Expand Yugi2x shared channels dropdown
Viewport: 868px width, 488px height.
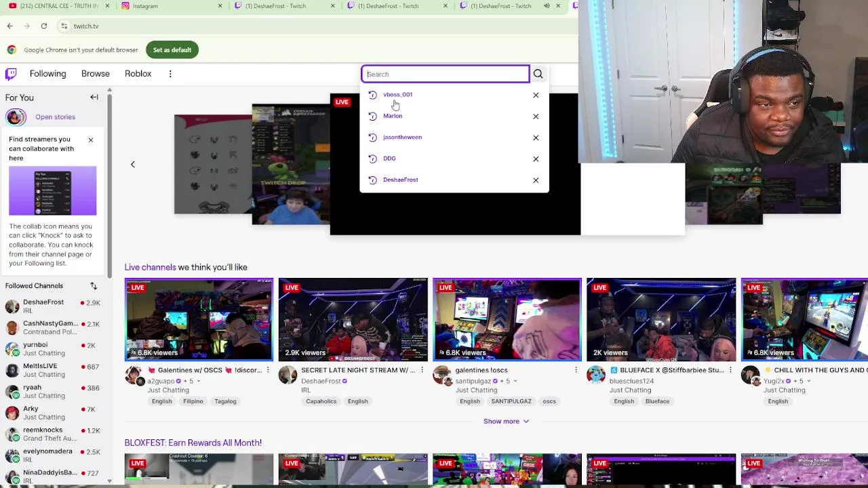[x=810, y=381]
